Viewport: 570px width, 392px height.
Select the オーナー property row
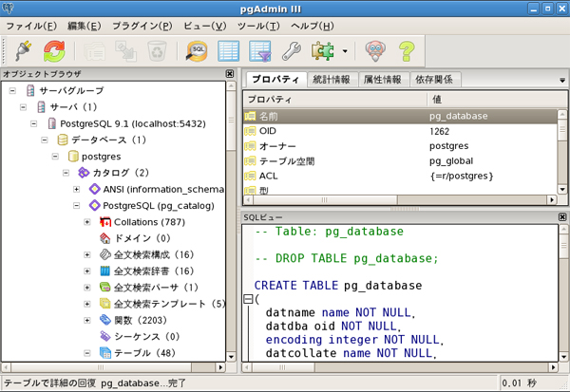[400, 146]
